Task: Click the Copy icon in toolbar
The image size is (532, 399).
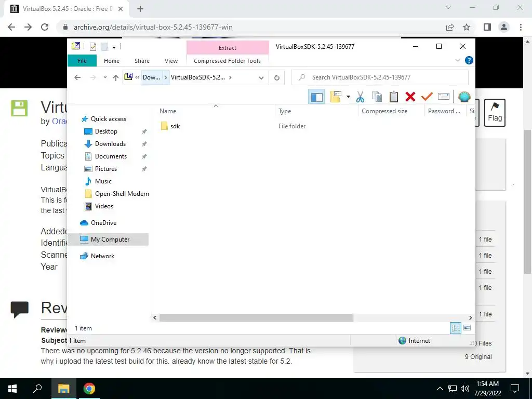Action: pyautogui.click(x=377, y=97)
